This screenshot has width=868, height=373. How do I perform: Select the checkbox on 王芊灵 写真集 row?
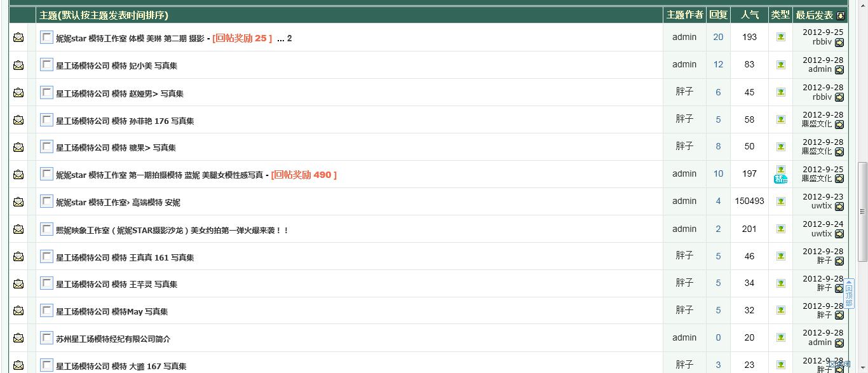[46, 283]
